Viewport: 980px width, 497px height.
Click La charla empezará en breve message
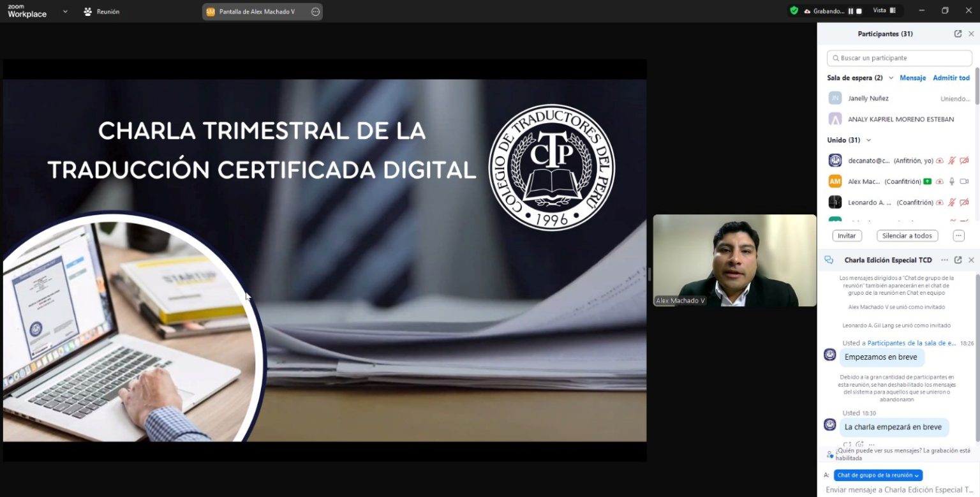(893, 427)
